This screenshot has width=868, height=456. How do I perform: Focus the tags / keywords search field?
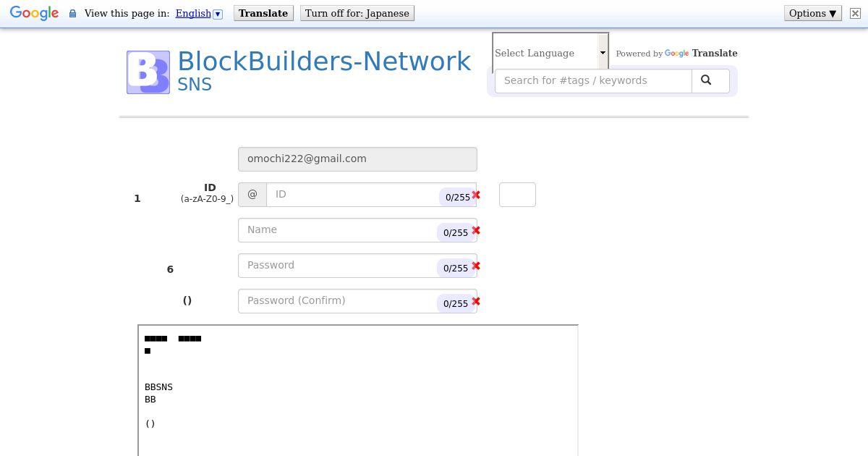coord(593,81)
